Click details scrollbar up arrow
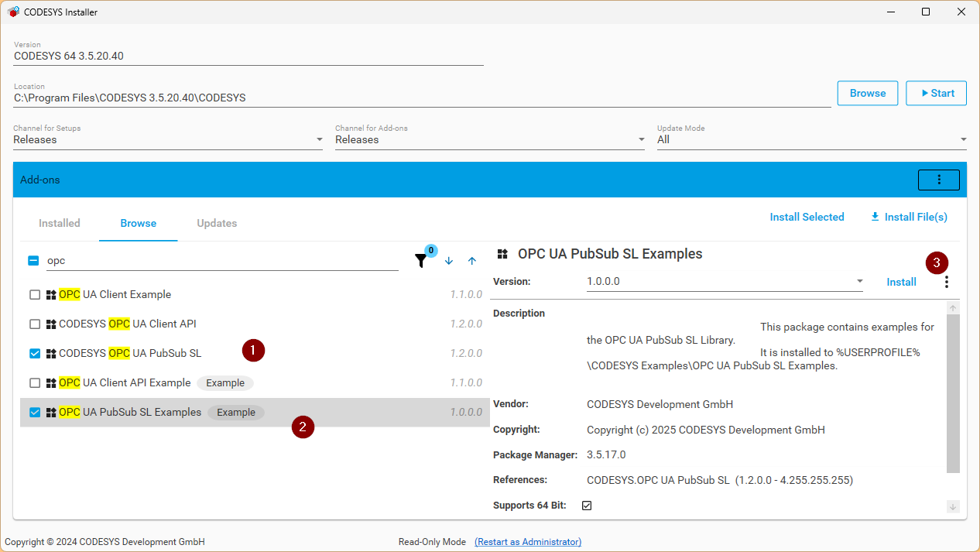 click(953, 308)
